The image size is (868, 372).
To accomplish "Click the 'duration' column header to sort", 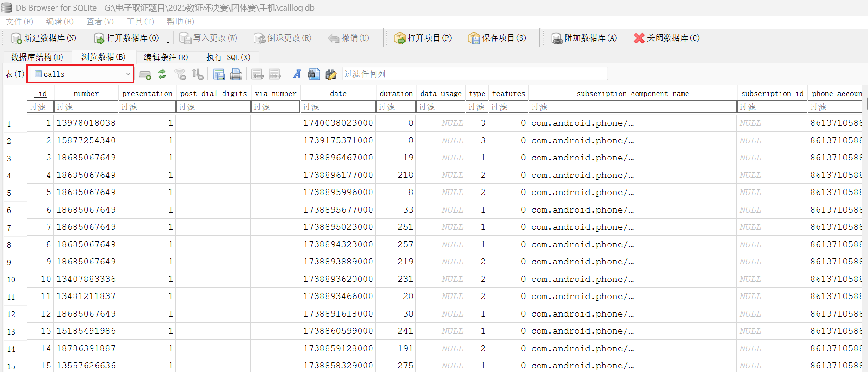I will tap(396, 93).
